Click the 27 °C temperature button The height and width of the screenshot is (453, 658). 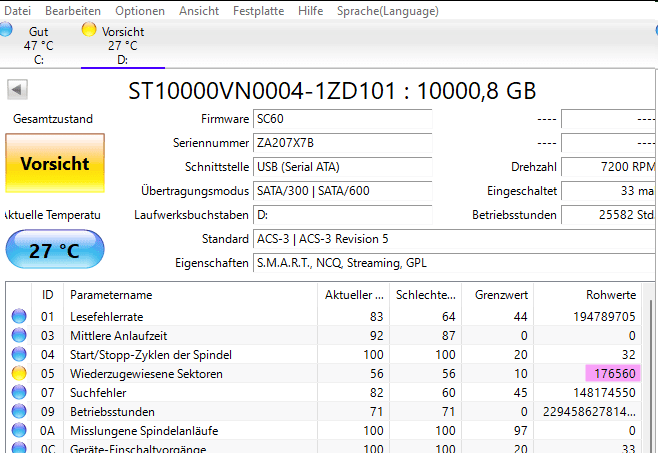pyautogui.click(x=55, y=250)
